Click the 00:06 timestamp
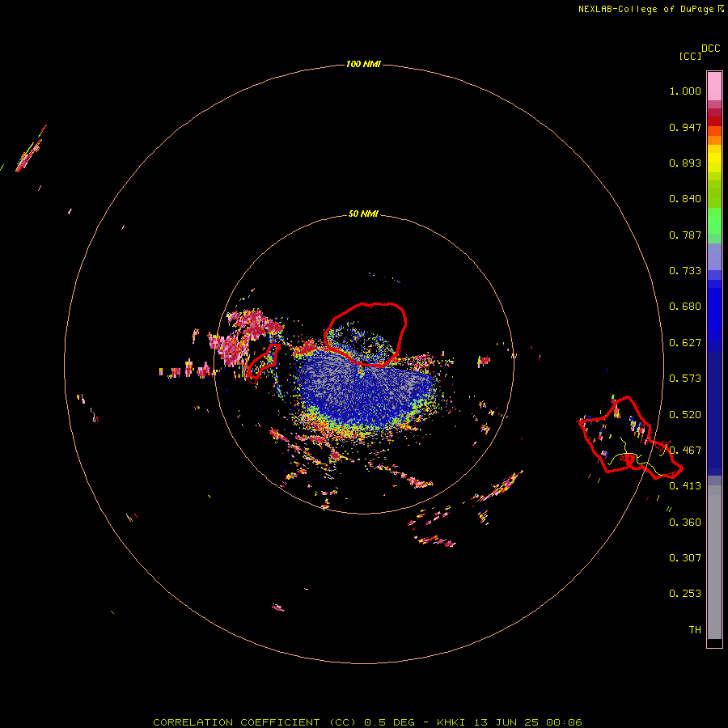 click(x=564, y=722)
